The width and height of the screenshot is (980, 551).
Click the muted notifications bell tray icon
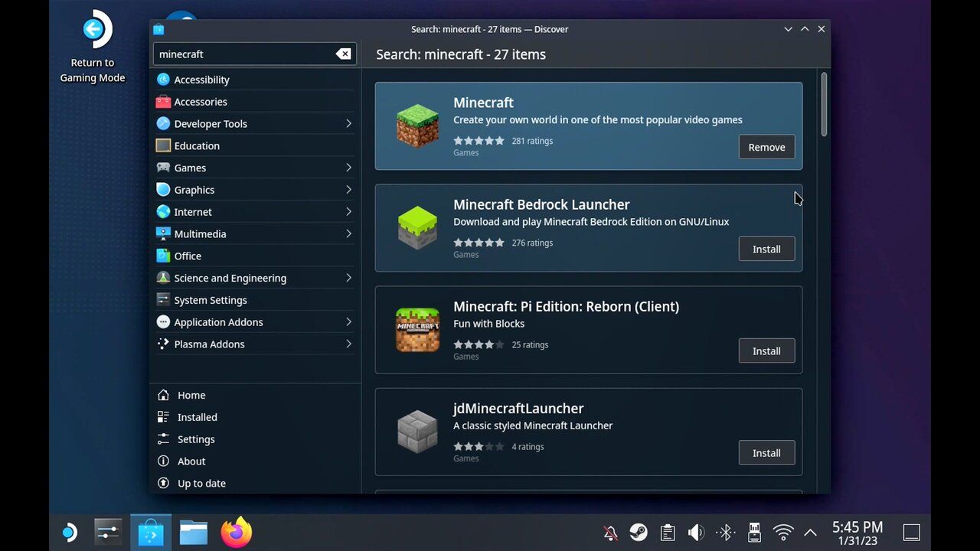click(x=610, y=533)
